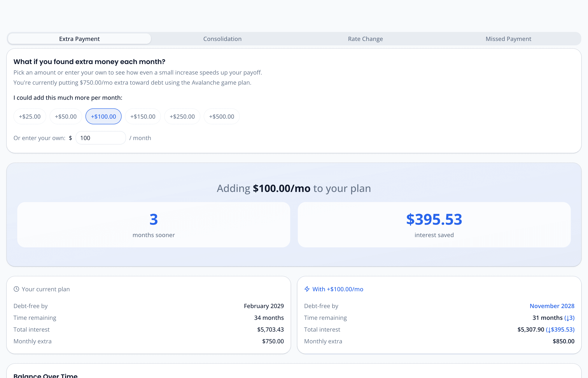Switch to the Consolidation tab

coord(222,39)
